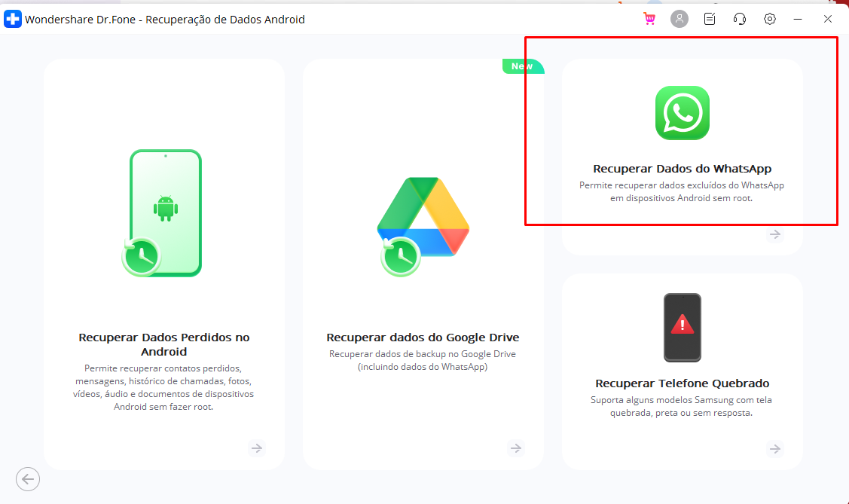Click the Dr.Fone logo icon
The width and height of the screenshot is (849, 504).
[x=13, y=19]
